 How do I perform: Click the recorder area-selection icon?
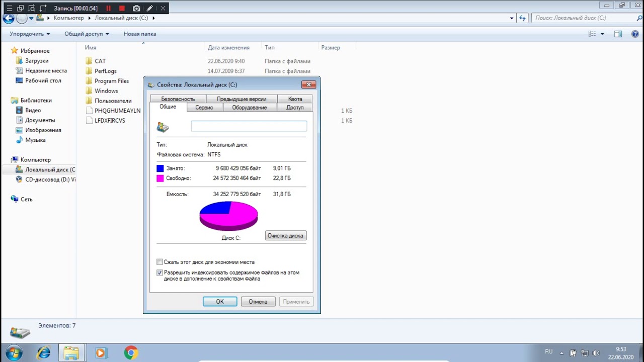pos(43,8)
